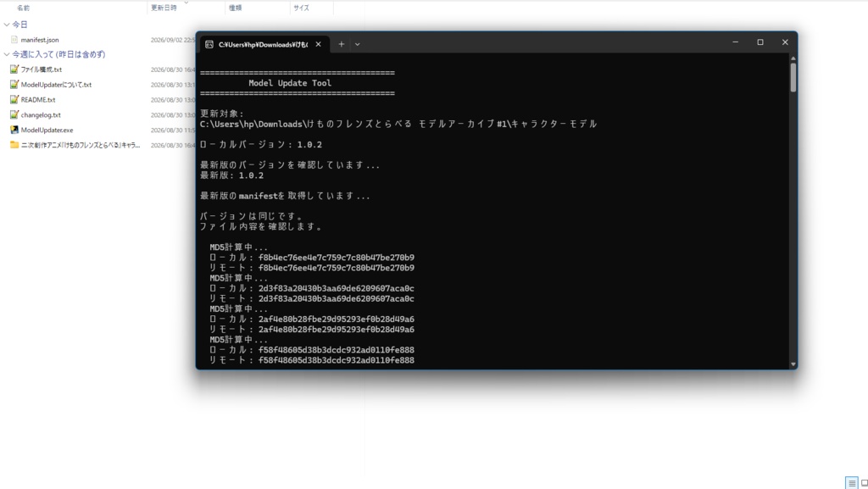Image resolution: width=868 pixels, height=489 pixels.
Task: Click terminal scrollbar down arrow
Action: pos(793,364)
